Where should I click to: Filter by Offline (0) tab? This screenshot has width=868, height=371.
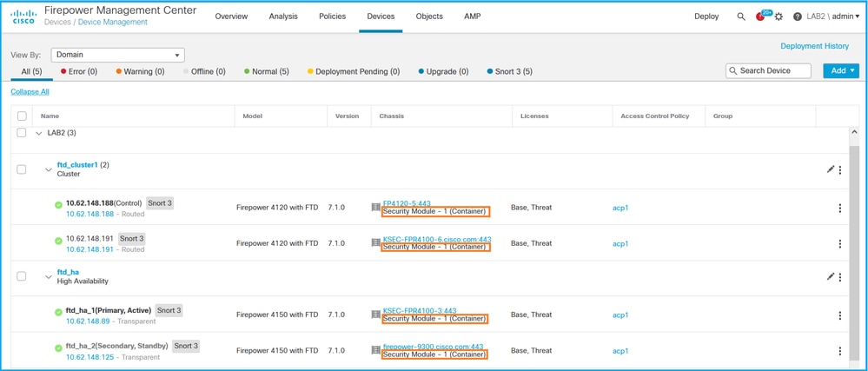204,71
